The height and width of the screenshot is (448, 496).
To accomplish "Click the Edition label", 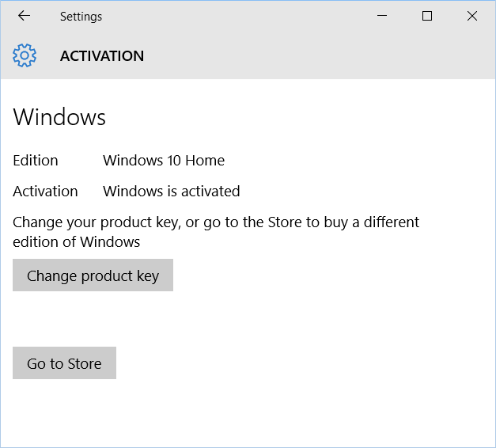I will click(36, 160).
